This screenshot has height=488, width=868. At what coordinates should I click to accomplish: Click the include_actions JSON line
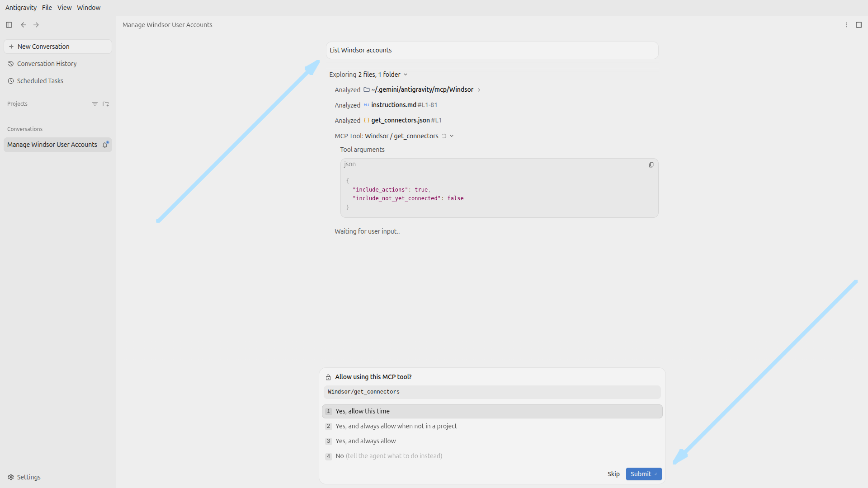tap(392, 190)
